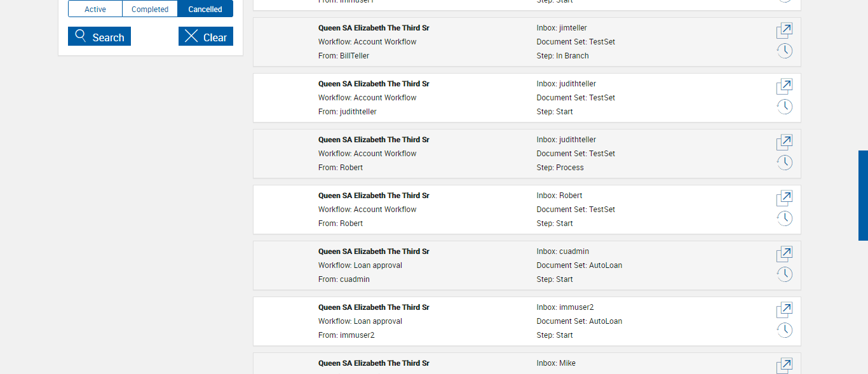Switch filter to Active workflows
The image size is (868, 374).
pyautogui.click(x=95, y=9)
